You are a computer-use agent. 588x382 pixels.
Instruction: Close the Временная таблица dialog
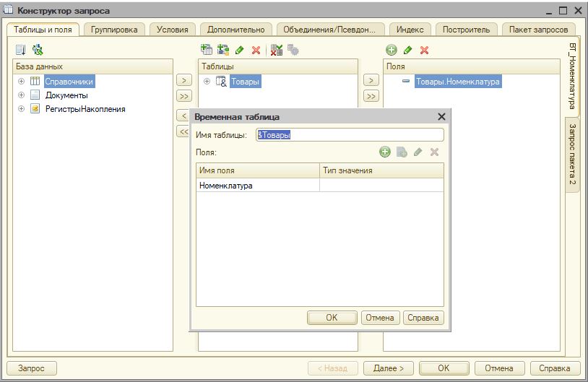[441, 116]
